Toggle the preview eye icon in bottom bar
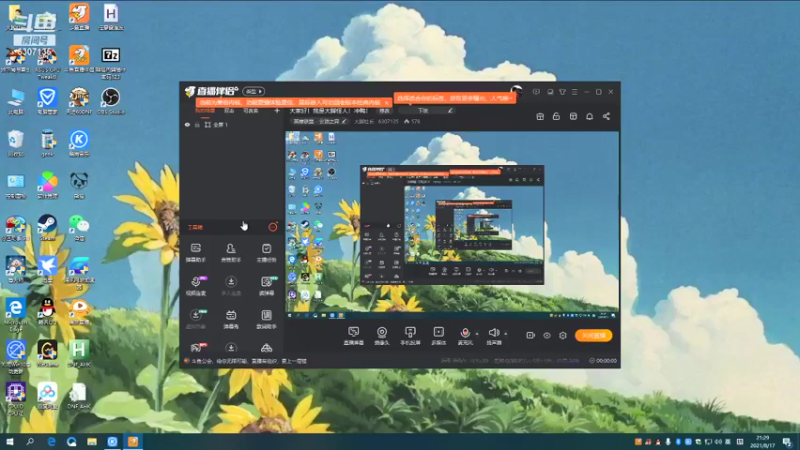 (x=547, y=335)
